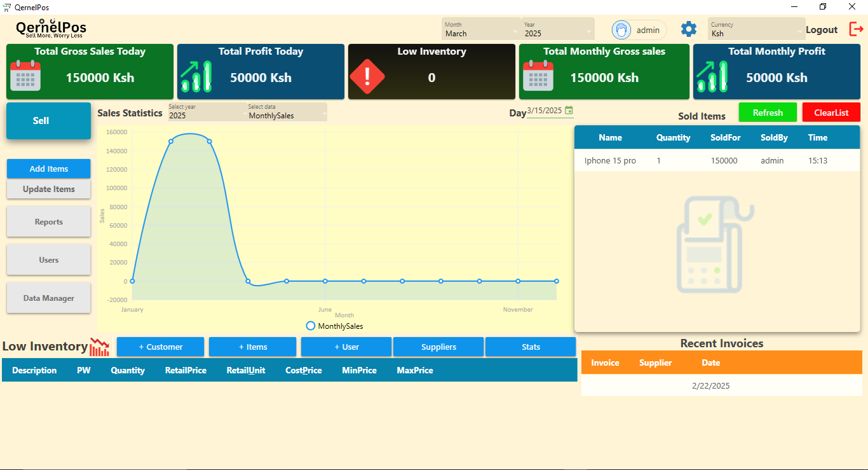Image resolution: width=868 pixels, height=470 pixels.
Task: Open the Month dropdown showing March
Action: pyautogui.click(x=481, y=29)
